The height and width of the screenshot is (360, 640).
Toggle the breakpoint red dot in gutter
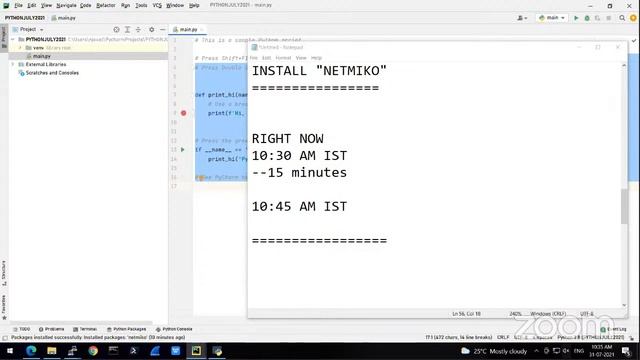click(x=184, y=113)
